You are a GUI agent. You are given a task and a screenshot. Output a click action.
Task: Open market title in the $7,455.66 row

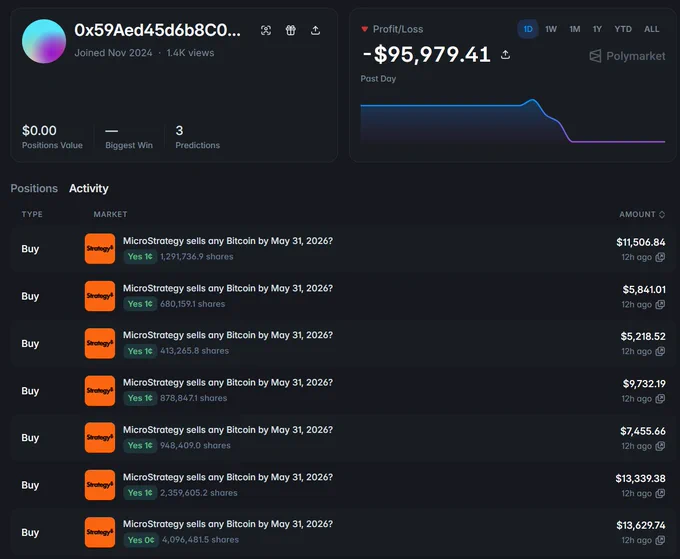coord(228,429)
